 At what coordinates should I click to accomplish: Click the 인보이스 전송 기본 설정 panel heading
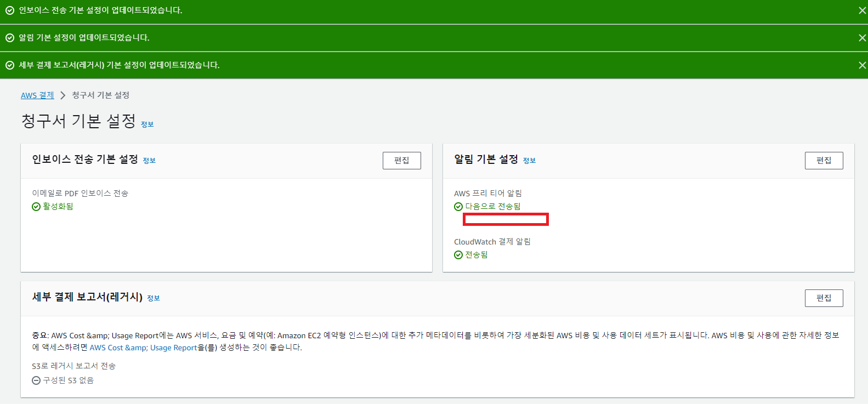point(85,160)
